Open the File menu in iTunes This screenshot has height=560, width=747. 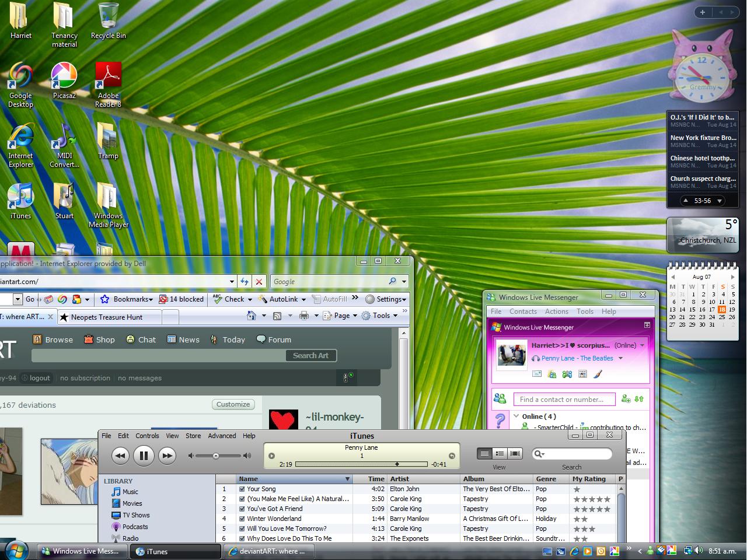click(106, 436)
